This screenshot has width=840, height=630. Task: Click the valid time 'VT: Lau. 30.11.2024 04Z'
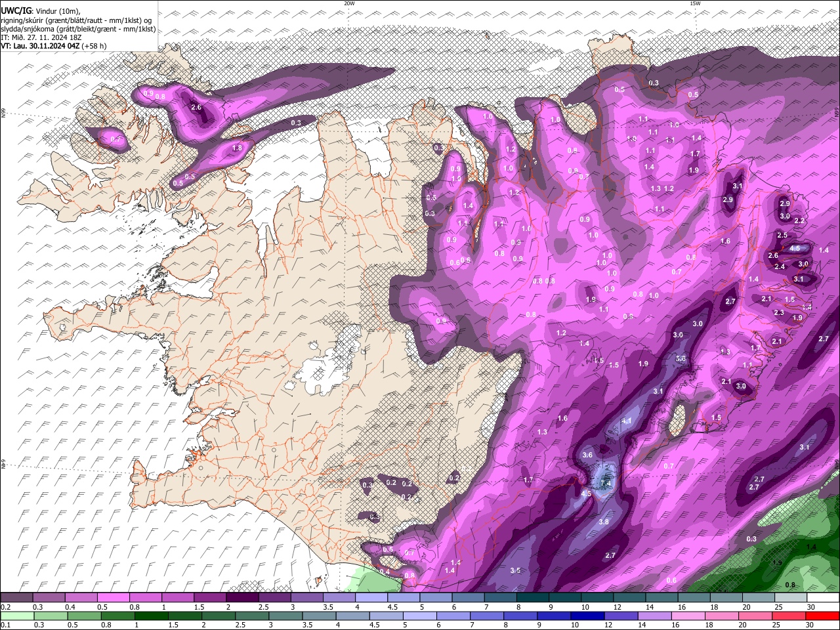(41, 46)
